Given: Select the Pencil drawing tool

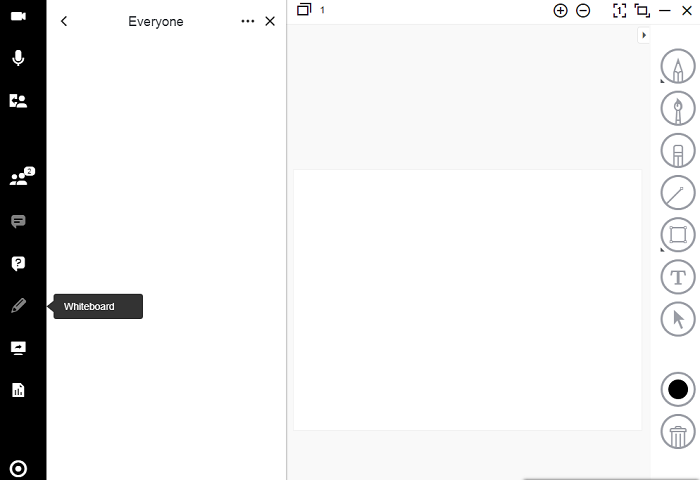Looking at the screenshot, I should (x=678, y=68).
